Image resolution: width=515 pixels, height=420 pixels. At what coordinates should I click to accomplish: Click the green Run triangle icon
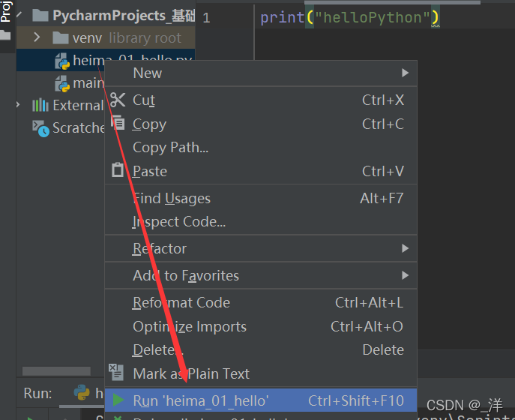tap(118, 400)
